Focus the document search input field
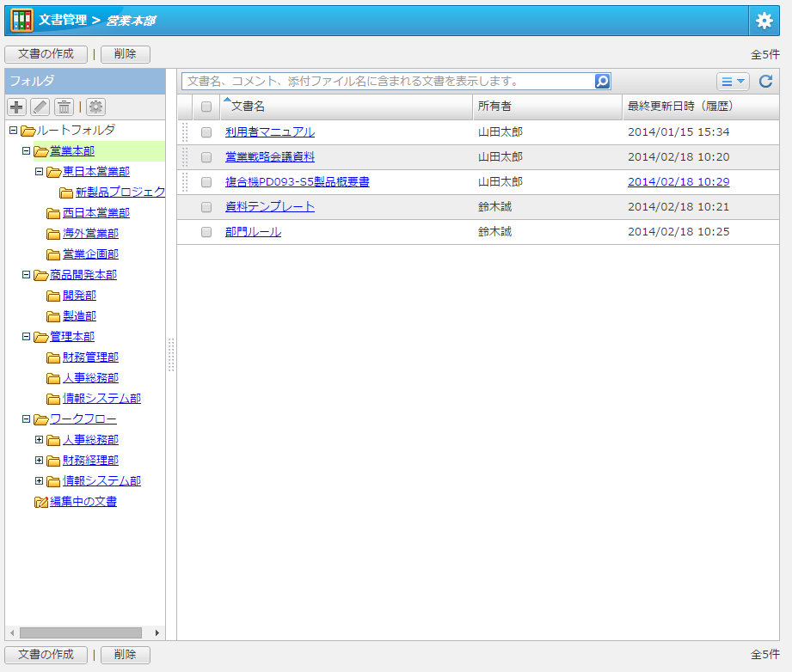 click(387, 81)
